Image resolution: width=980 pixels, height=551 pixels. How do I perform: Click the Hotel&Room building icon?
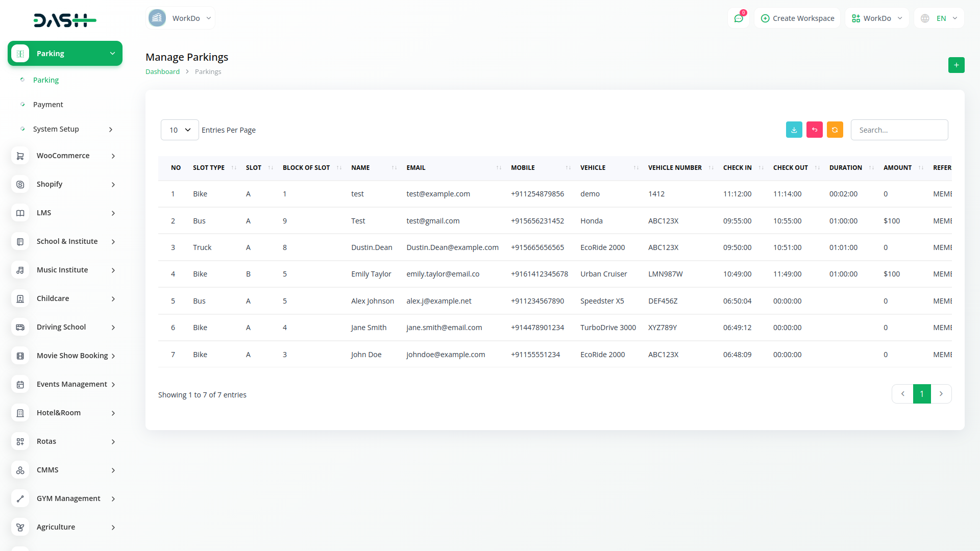click(x=20, y=413)
